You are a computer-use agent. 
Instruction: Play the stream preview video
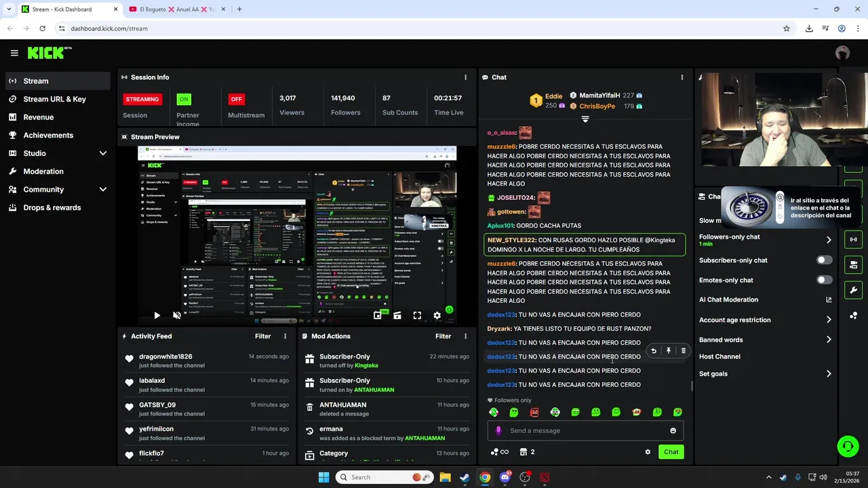pyautogui.click(x=157, y=315)
